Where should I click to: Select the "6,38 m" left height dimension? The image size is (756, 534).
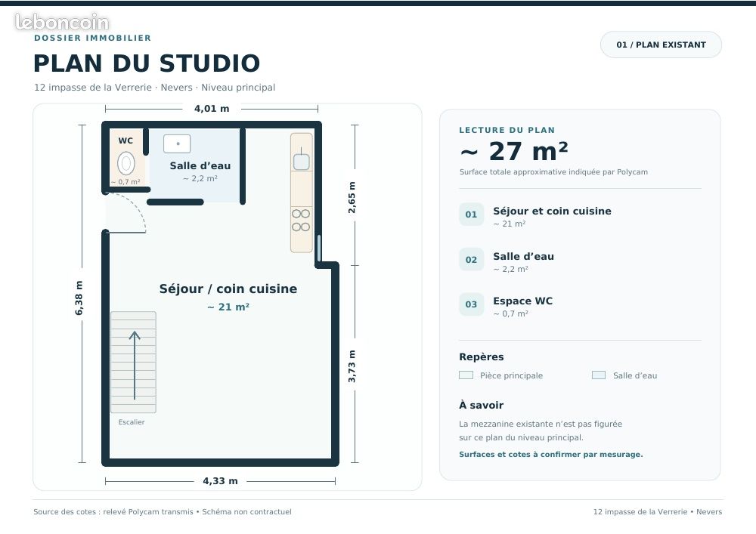click(79, 298)
